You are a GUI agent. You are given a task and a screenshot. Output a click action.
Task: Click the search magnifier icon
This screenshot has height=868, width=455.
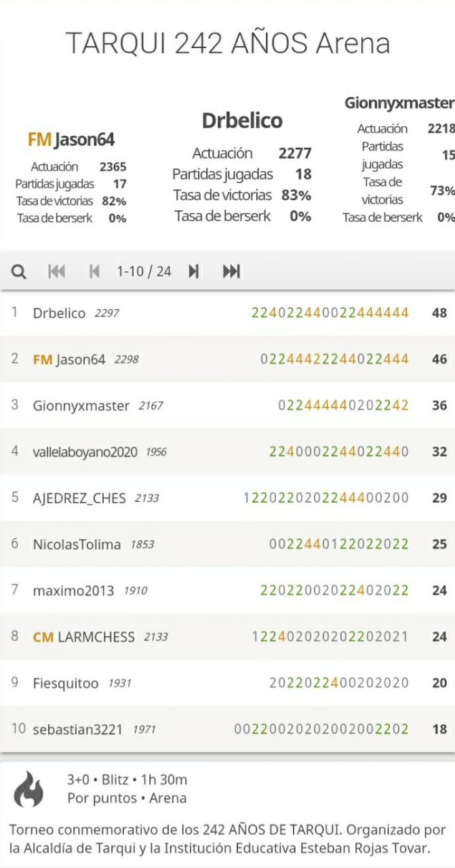[19, 272]
